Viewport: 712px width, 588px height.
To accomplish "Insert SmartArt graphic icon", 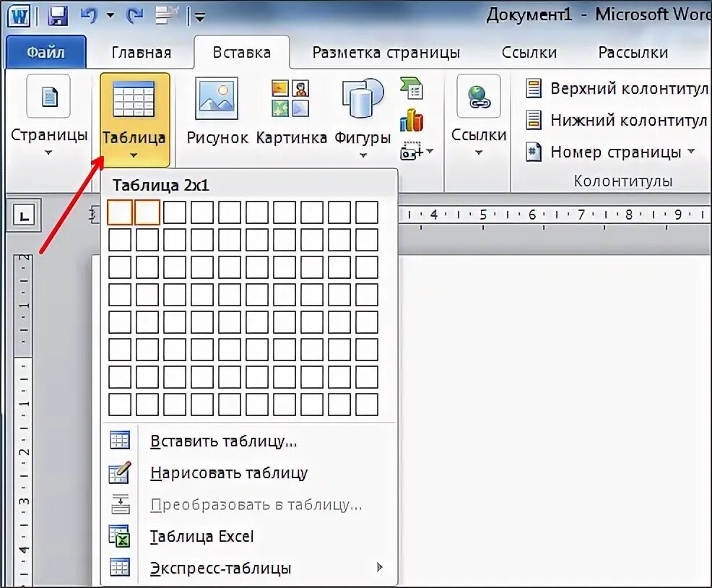I will 412,88.
